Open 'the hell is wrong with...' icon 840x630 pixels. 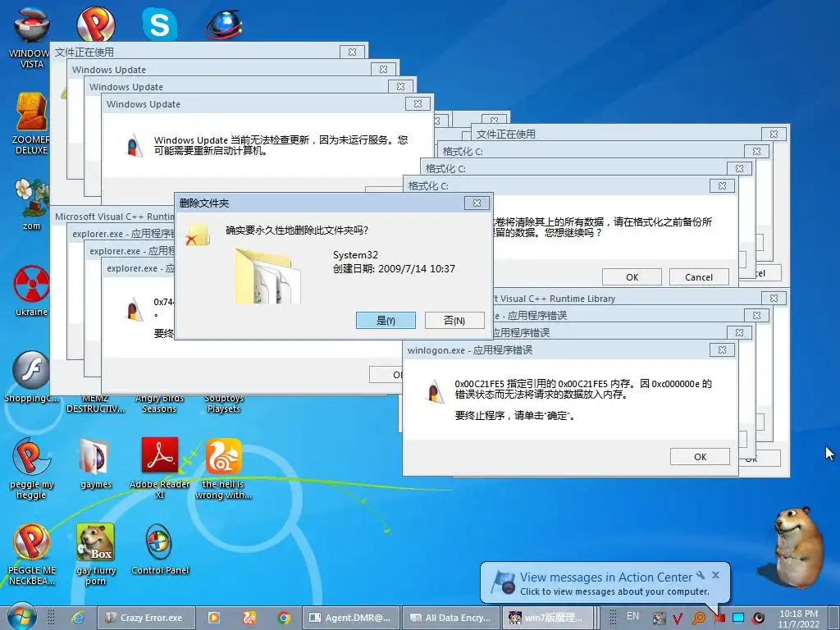224,468
